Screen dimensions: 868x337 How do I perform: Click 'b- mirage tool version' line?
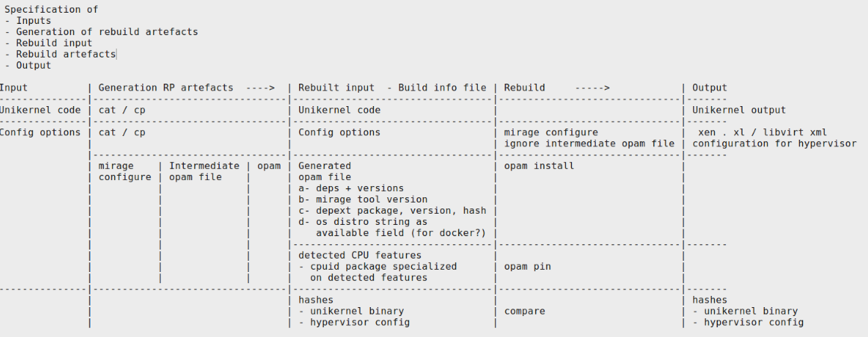point(363,200)
